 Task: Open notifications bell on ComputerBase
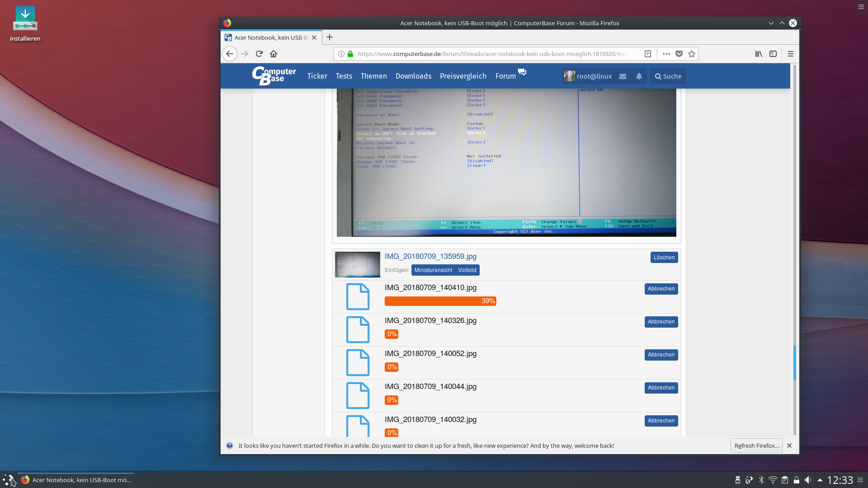click(639, 76)
